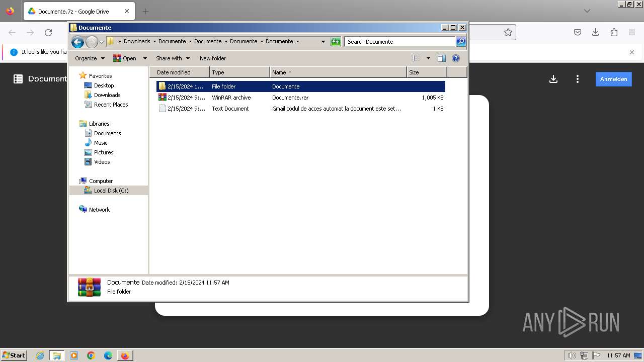
Task: Click the Firefox bookmark star icon
Action: click(508, 32)
